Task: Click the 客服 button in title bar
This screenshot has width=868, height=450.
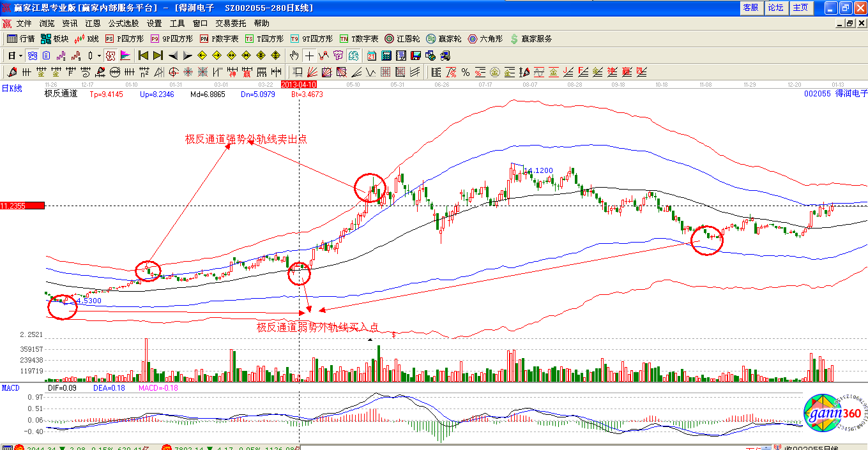Action: 750,8
